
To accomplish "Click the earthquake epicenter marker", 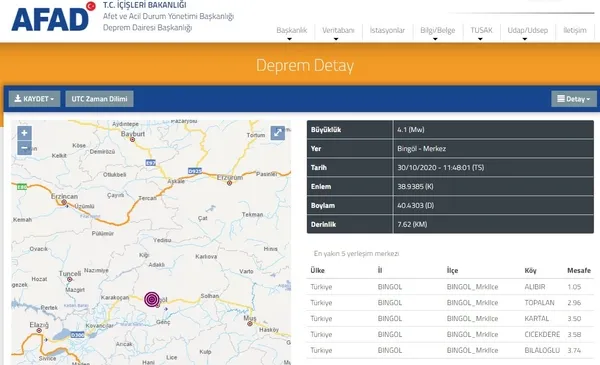I will coord(152,299).
